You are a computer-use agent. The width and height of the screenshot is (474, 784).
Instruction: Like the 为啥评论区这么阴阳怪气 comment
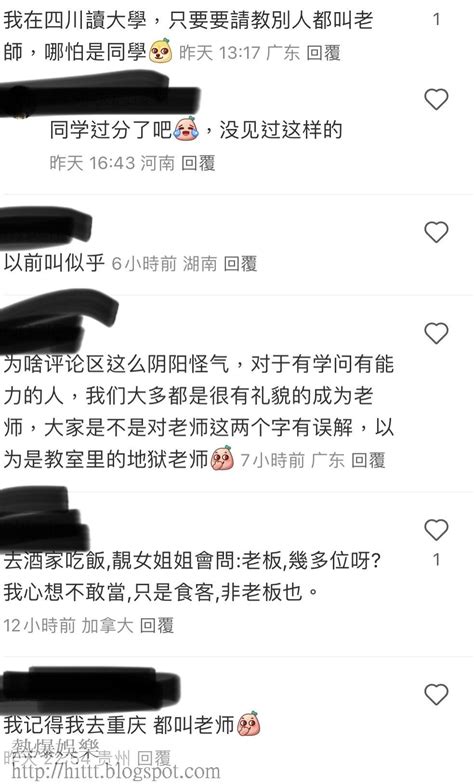pyautogui.click(x=436, y=334)
